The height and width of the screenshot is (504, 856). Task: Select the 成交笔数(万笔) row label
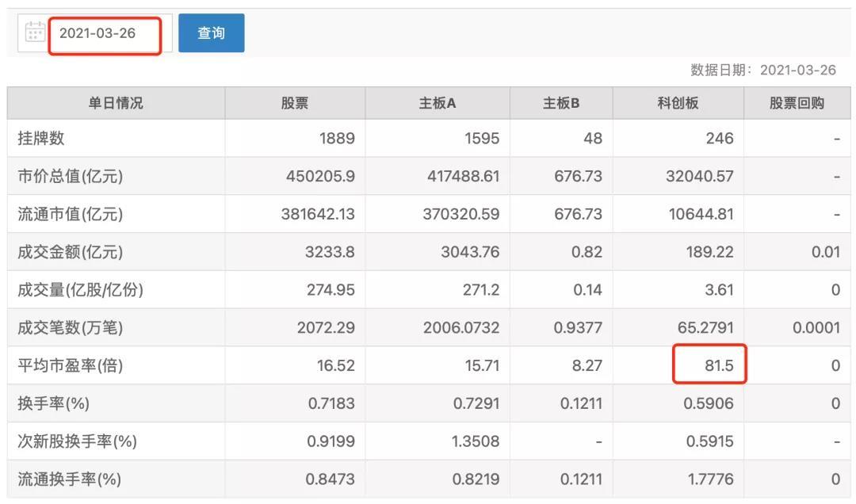pos(71,328)
